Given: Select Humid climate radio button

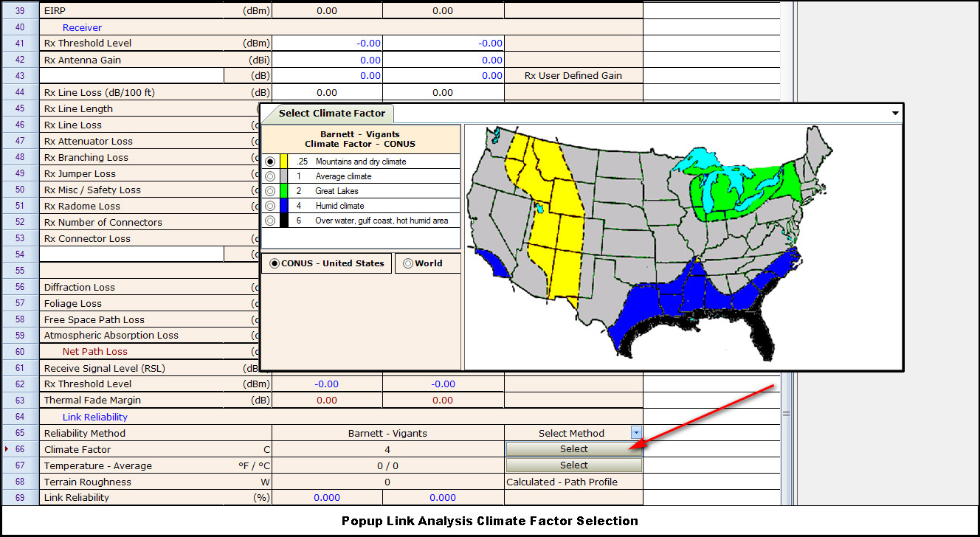Looking at the screenshot, I should click(270, 206).
